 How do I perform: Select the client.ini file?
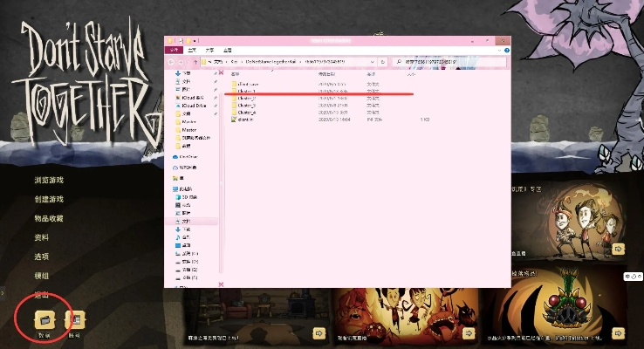point(244,120)
